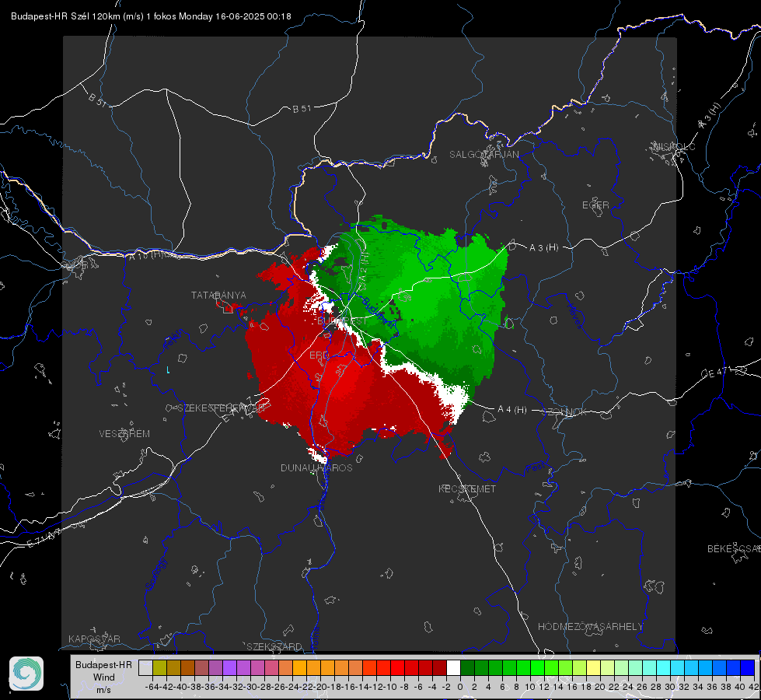Click the Budapest-HR Wind m/s legend label
761x700 pixels.
tap(103, 677)
